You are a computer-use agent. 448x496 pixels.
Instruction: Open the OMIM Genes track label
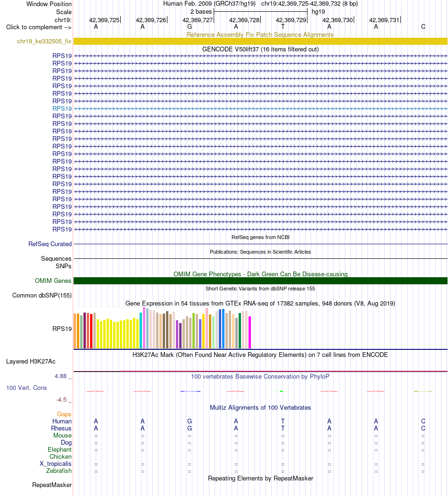[53, 281]
